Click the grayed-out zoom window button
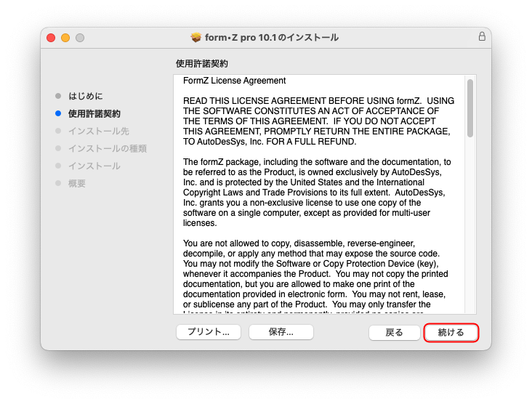The image size is (532, 404). coord(80,38)
